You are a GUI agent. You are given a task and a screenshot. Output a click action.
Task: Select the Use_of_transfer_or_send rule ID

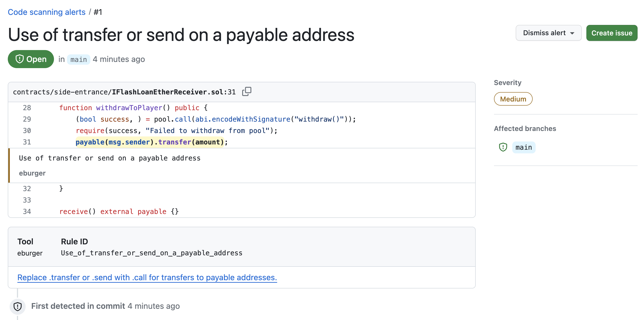coord(151,253)
